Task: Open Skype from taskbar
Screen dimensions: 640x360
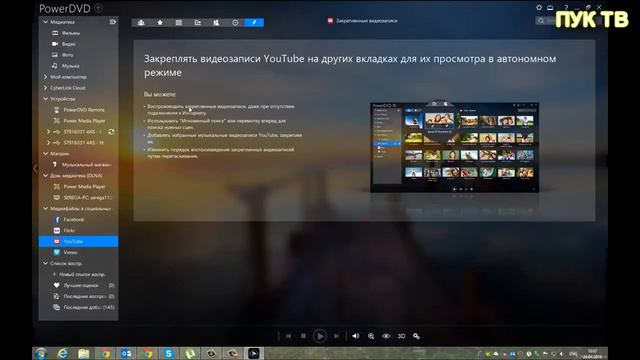Action: tap(169, 353)
